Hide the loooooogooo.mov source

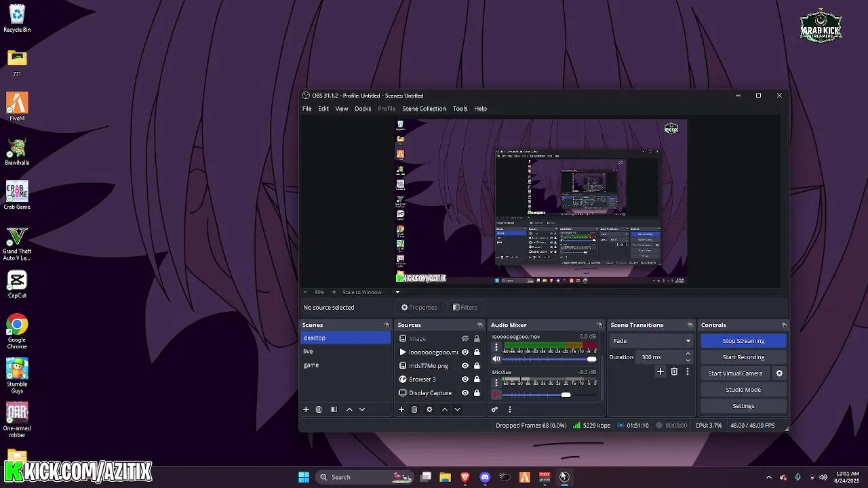pyautogui.click(x=465, y=352)
